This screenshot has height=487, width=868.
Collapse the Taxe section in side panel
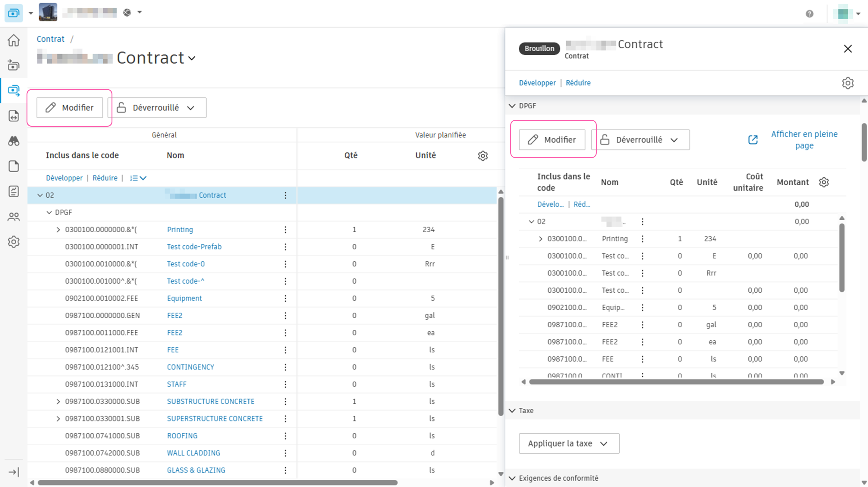point(512,410)
